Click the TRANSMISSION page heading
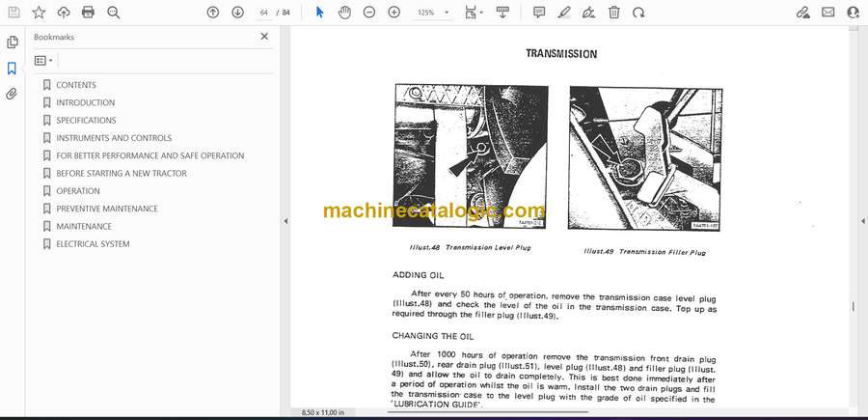The height and width of the screenshot is (420, 868). click(x=561, y=54)
